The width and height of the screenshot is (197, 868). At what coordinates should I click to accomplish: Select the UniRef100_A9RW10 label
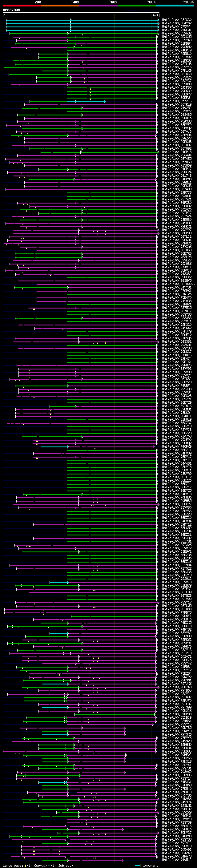[177, 54]
